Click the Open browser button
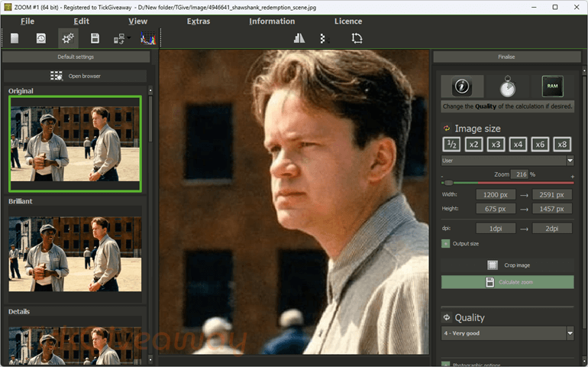The width and height of the screenshot is (588, 367). point(76,76)
